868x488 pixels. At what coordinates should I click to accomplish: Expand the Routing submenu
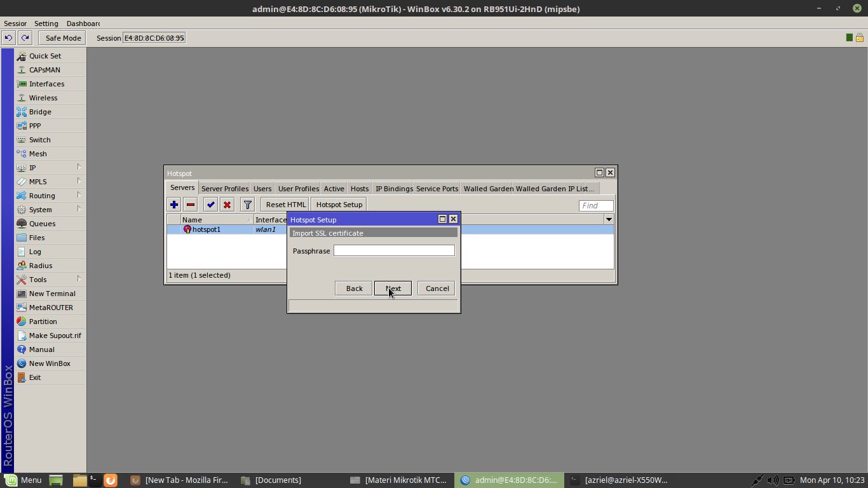coord(50,196)
